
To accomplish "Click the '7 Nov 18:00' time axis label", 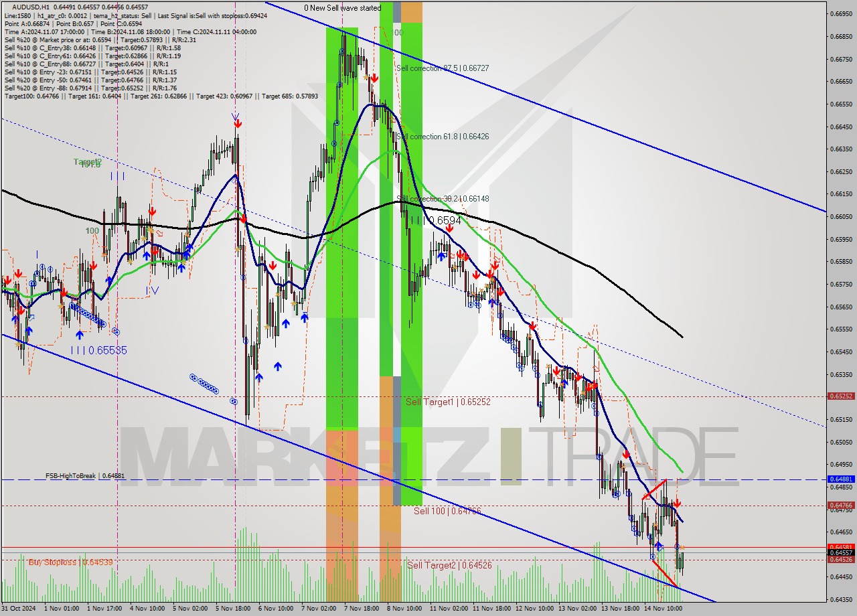I will tap(362, 609).
